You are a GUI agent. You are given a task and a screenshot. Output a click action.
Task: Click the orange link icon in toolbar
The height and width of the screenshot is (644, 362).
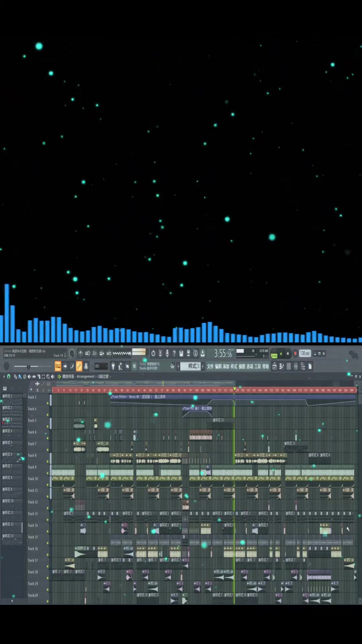click(79, 366)
